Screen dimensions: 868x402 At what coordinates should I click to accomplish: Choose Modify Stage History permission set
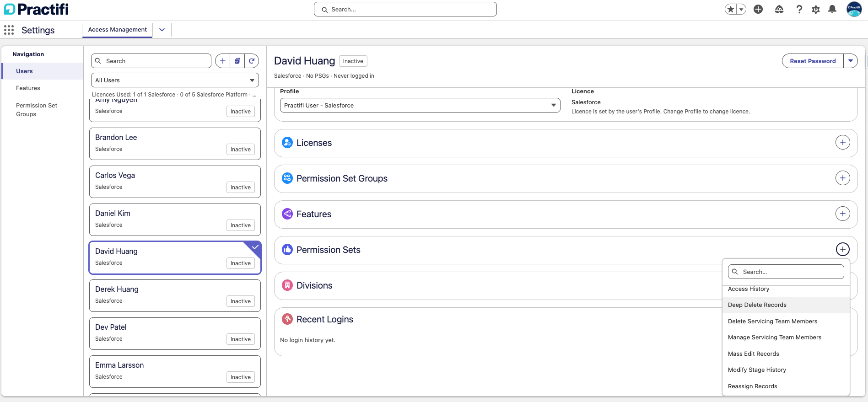click(786, 370)
